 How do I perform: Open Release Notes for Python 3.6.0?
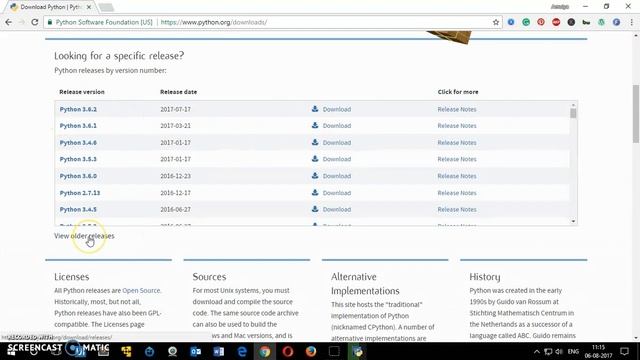pos(457,176)
